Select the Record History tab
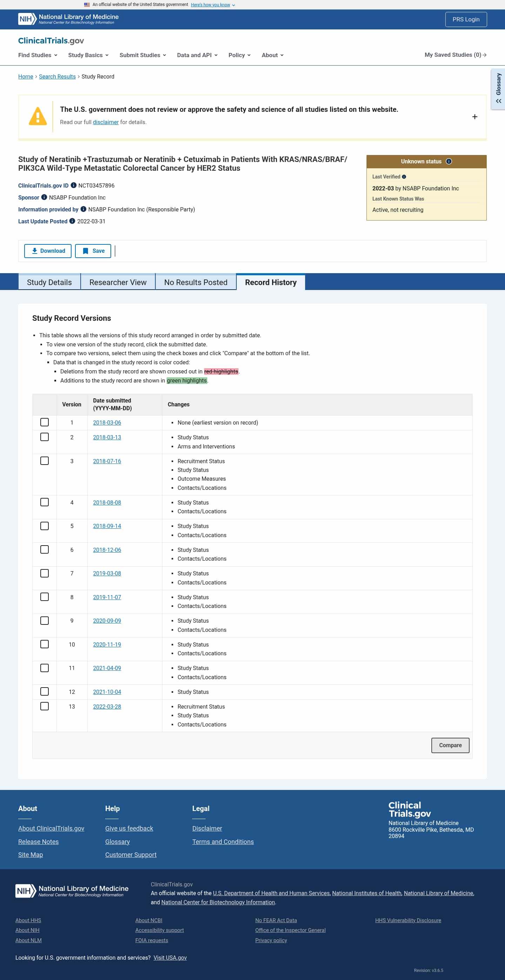505x980 pixels. (x=271, y=282)
